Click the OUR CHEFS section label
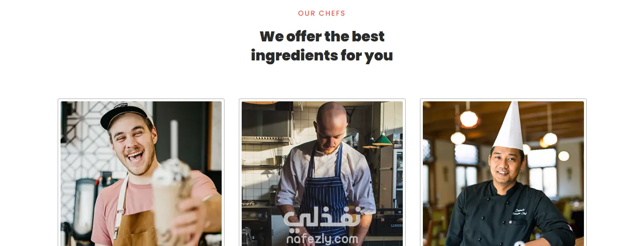 (322, 13)
